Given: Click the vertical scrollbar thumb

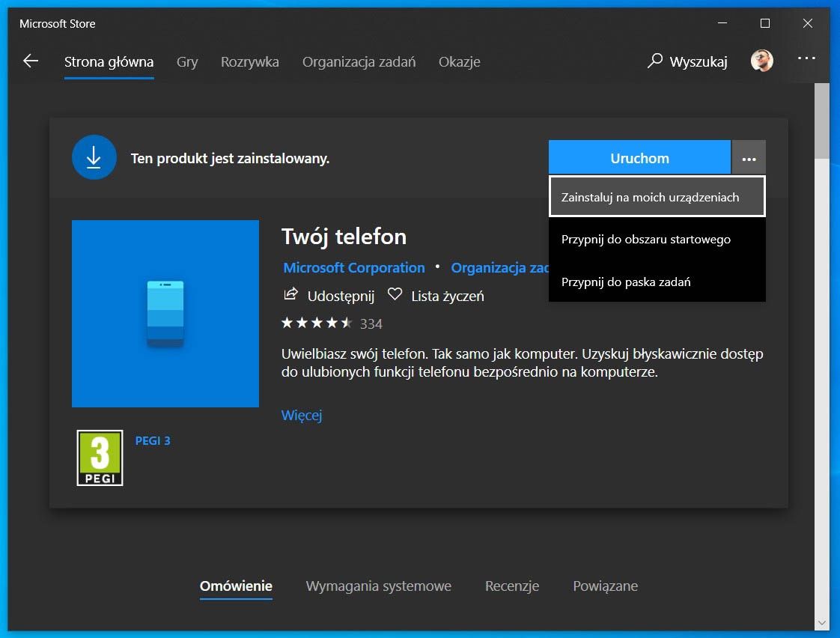Looking at the screenshot, I should click(x=822, y=121).
